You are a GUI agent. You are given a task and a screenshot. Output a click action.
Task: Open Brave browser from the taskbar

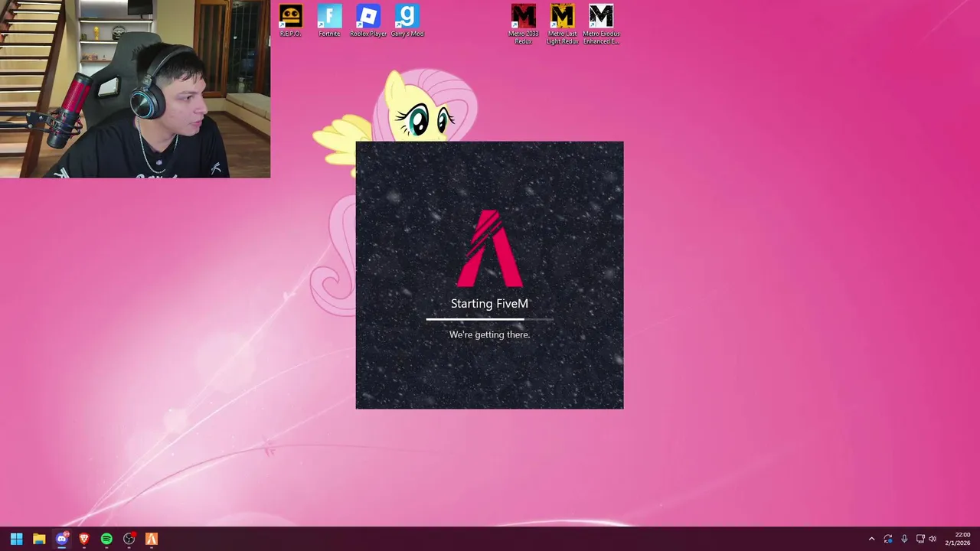click(x=84, y=539)
